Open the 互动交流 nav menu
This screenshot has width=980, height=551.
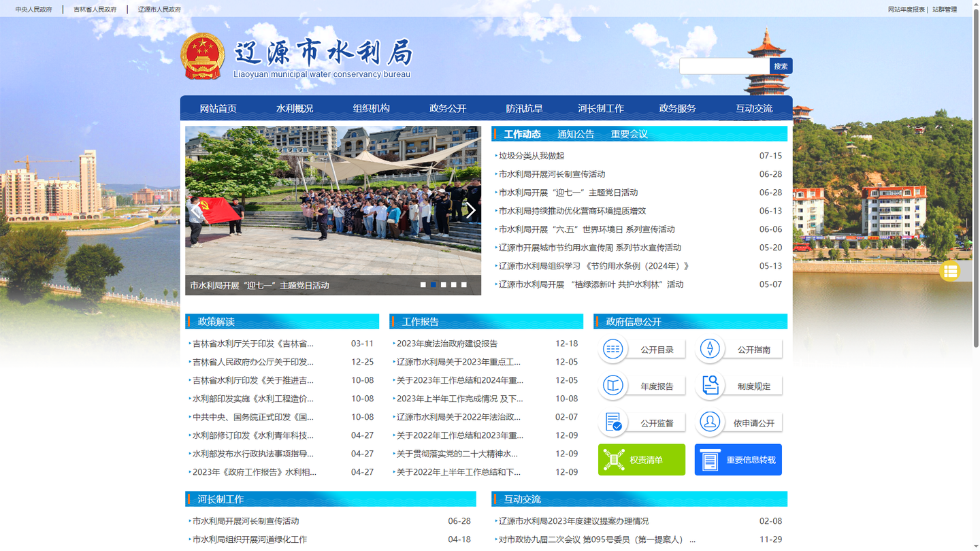click(x=754, y=108)
